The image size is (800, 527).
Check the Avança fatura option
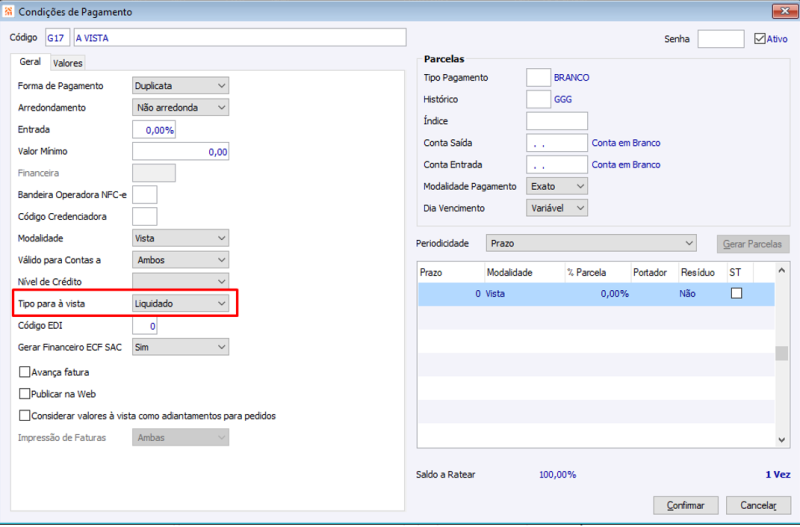click(x=24, y=372)
